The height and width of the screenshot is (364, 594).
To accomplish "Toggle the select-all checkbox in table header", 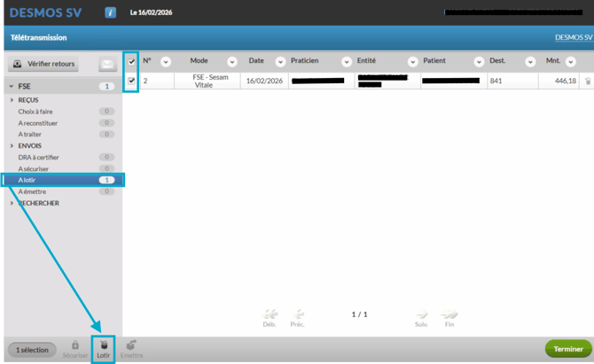I will pyautogui.click(x=132, y=61).
